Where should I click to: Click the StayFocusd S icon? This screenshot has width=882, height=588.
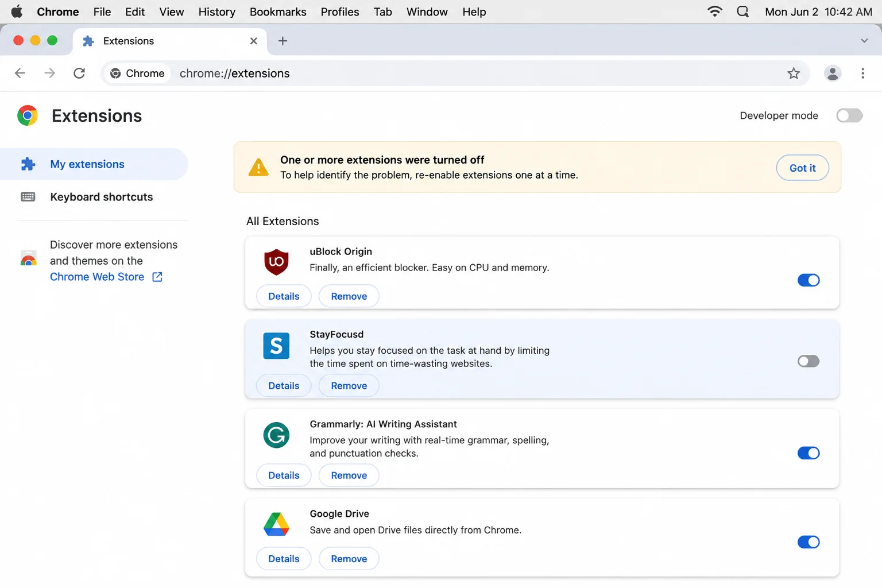[x=276, y=346]
